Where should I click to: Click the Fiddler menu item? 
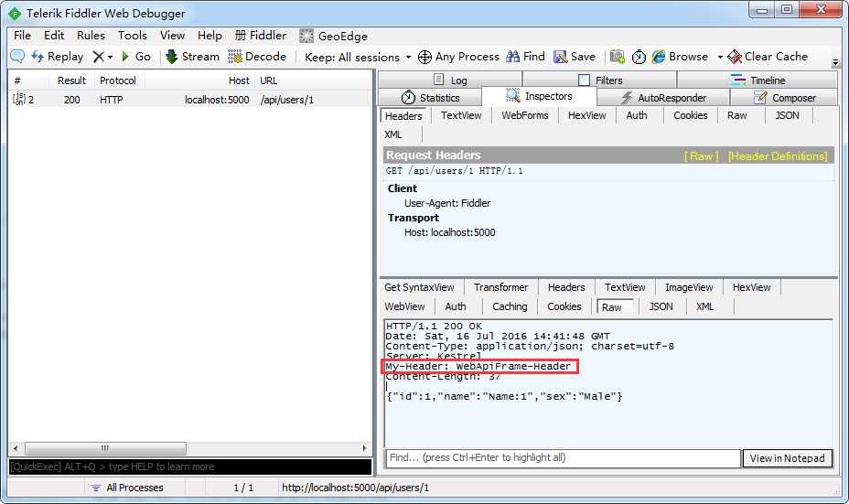point(261,35)
